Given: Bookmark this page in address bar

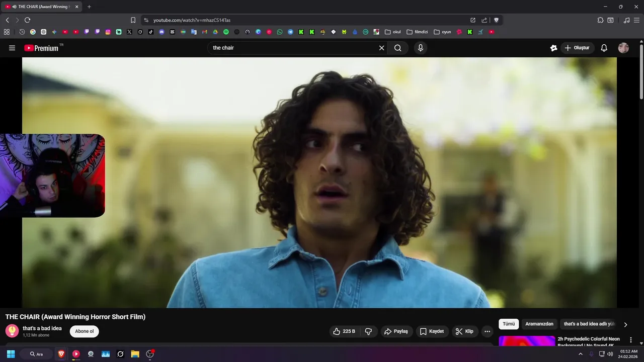Looking at the screenshot, I should coord(133,20).
